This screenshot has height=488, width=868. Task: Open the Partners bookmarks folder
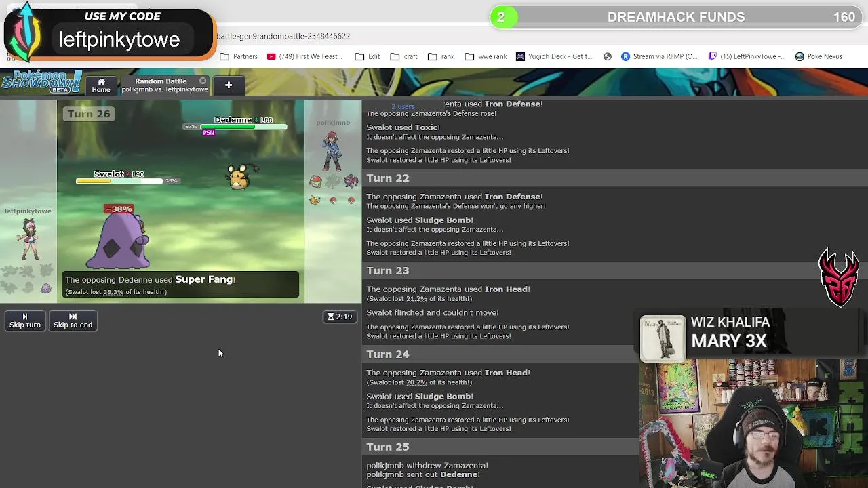pyautogui.click(x=239, y=56)
